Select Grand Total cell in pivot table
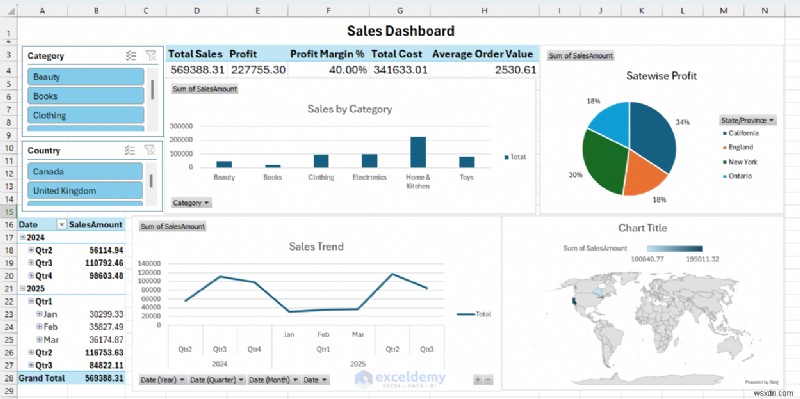The image size is (800, 399). pyautogui.click(x=42, y=378)
